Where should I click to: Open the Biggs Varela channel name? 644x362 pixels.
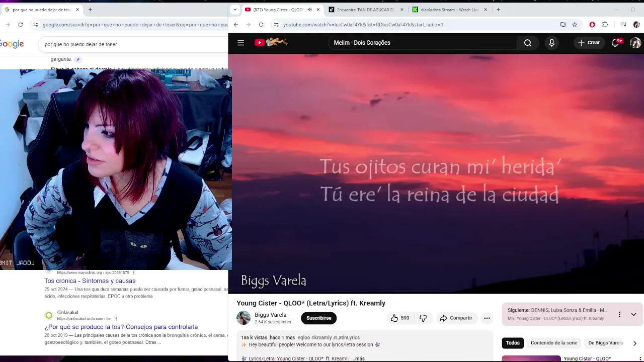[x=270, y=315]
